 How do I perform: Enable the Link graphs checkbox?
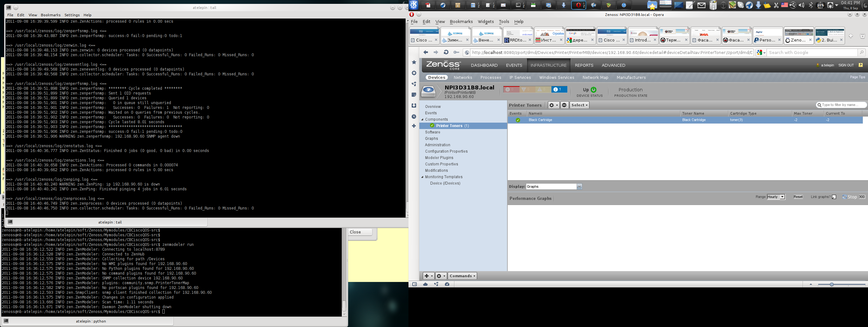point(834,197)
